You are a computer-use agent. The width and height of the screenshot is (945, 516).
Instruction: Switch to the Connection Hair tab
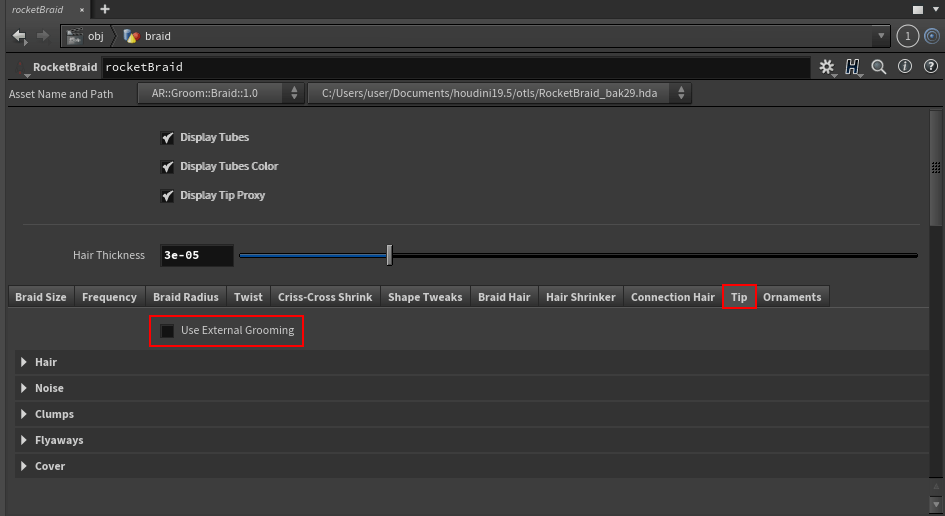(673, 297)
